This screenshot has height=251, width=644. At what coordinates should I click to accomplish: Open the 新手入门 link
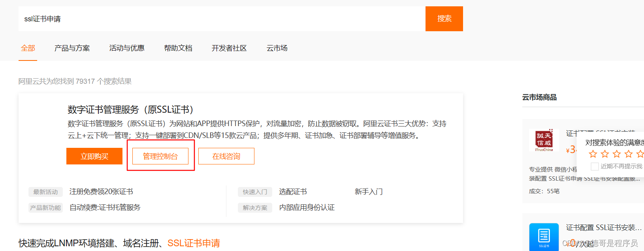coord(369,192)
